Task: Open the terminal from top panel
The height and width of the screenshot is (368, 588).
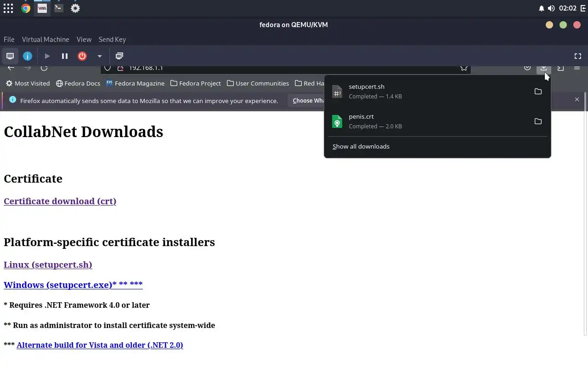Action: pos(59,8)
